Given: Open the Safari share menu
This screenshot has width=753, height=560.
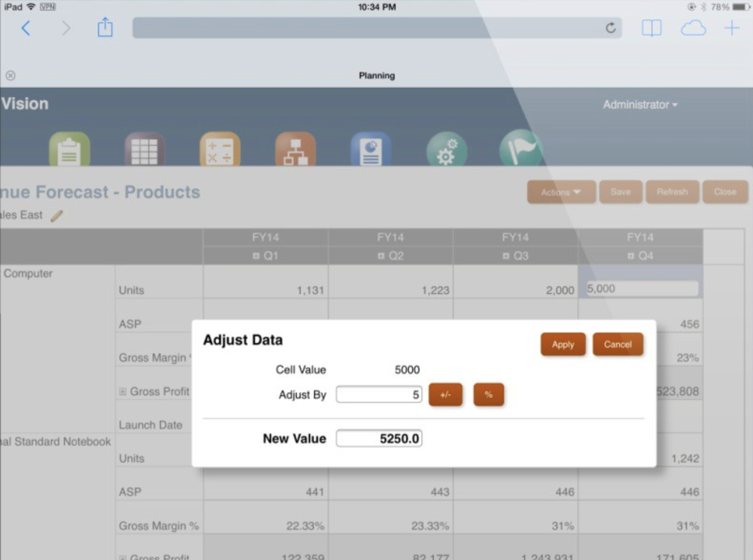Looking at the screenshot, I should coord(105,28).
